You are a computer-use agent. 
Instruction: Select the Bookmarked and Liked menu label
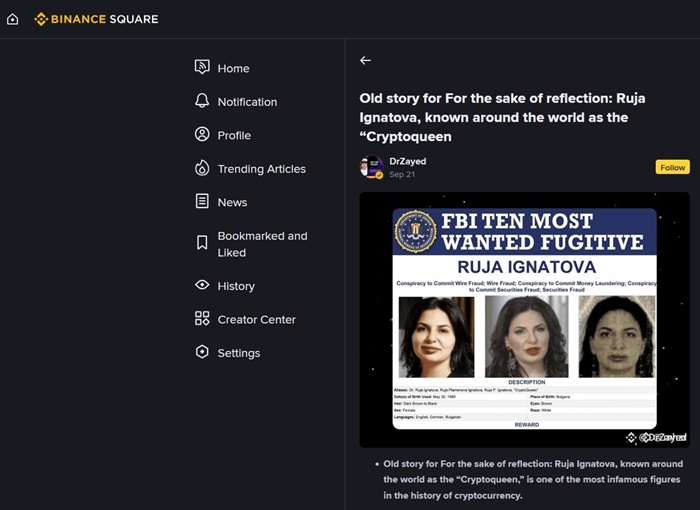tap(262, 244)
